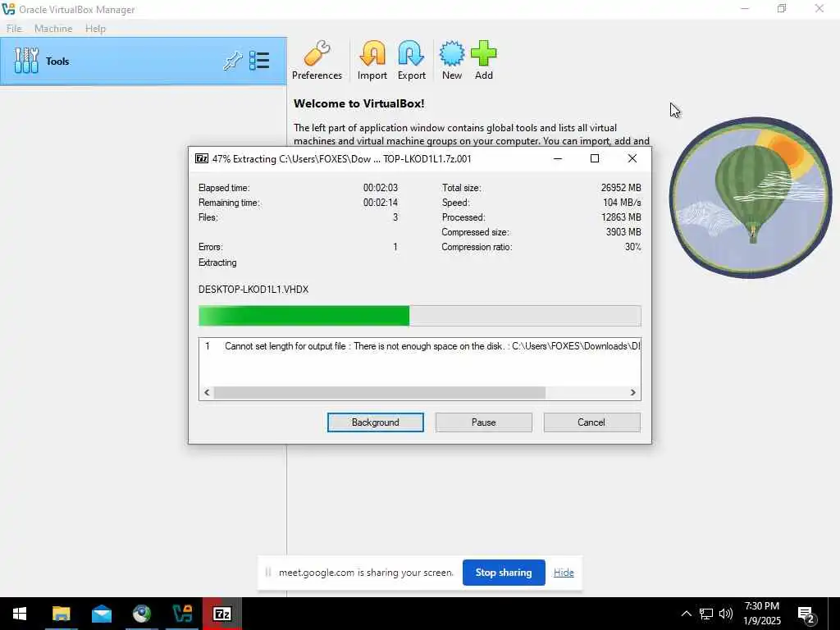
Task: Switch to 7-Zip in taskbar
Action: click(222, 614)
